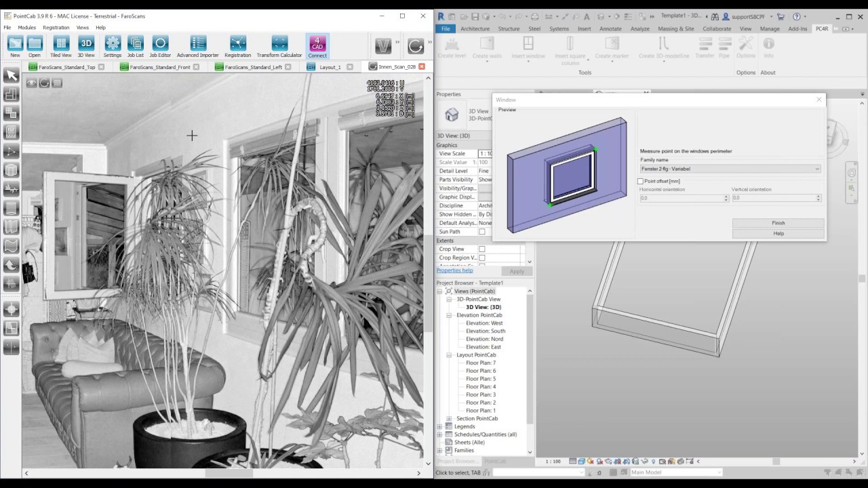The width and height of the screenshot is (868, 488).
Task: Expand the Schedules/Quantities node
Action: (x=439, y=434)
